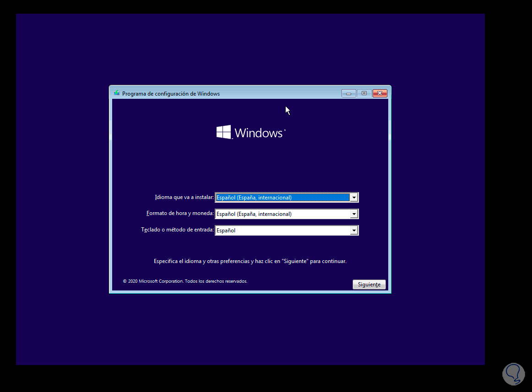Select the Español (España, internacional) highlighted entry
Image resolution: width=532 pixels, height=392 pixels.
click(282, 197)
